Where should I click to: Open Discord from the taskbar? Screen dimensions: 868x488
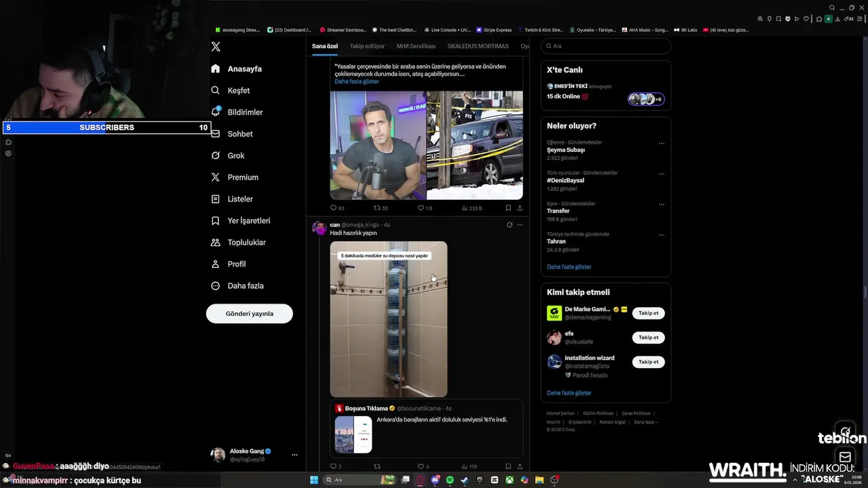[435, 480]
